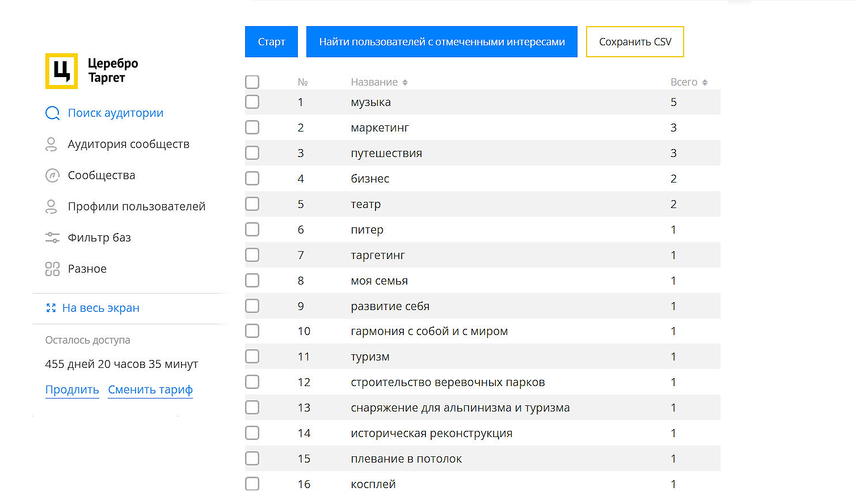Open Аудитория сообществ from the sidebar icon
This screenshot has height=500, width=868.
[52, 144]
